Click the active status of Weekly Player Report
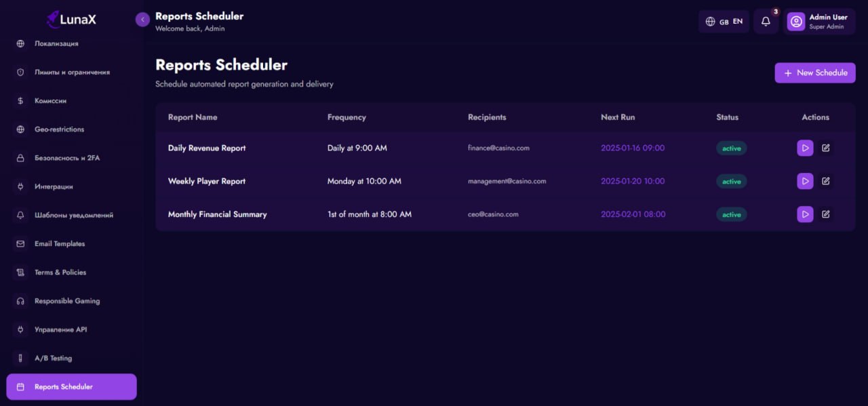Viewport: 868px width, 406px height. [x=732, y=181]
